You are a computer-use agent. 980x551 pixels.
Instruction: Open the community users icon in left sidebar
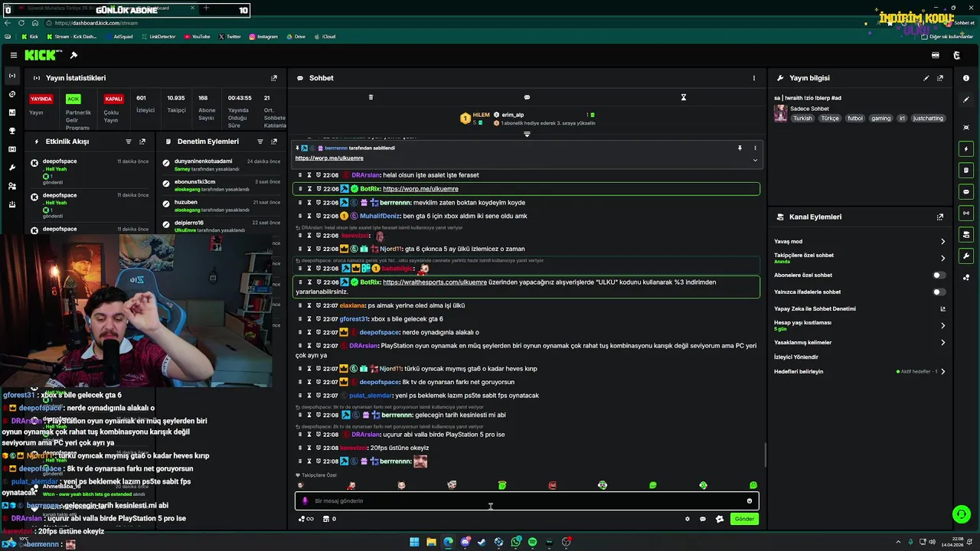pos(11,186)
